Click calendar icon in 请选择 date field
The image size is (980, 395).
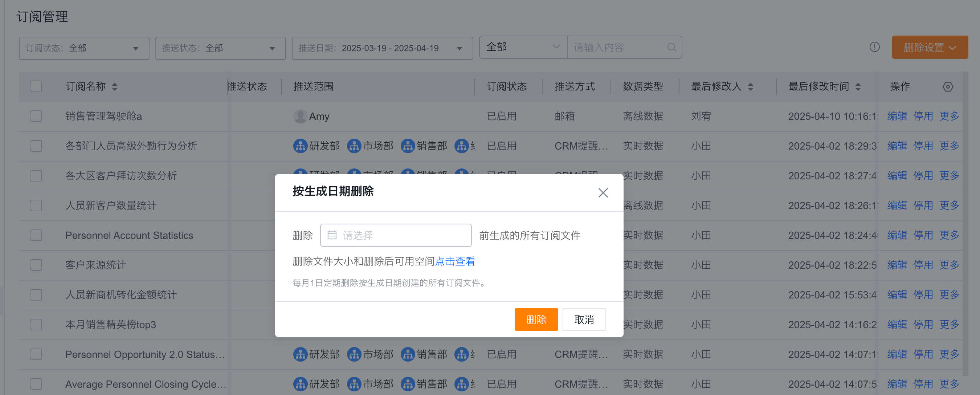point(332,235)
